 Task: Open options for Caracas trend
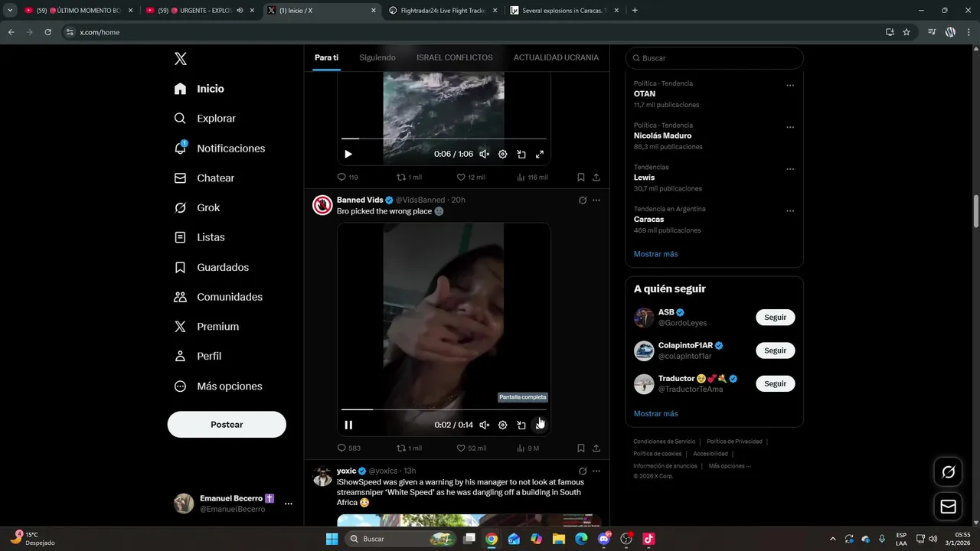[x=790, y=211]
